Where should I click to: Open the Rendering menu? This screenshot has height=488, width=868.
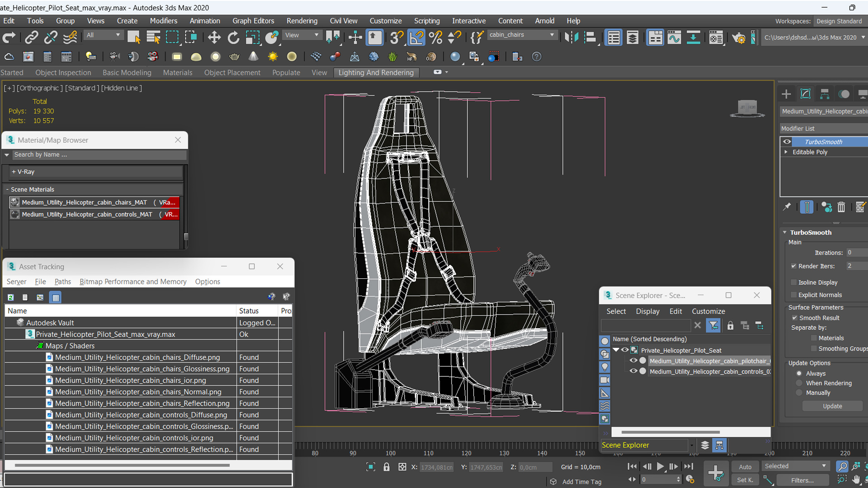point(302,21)
